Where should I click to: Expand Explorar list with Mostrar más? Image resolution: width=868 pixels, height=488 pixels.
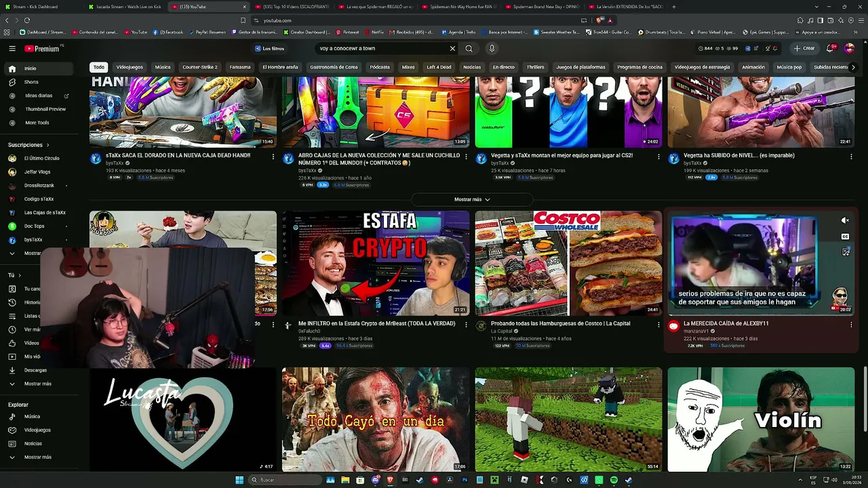click(37, 457)
